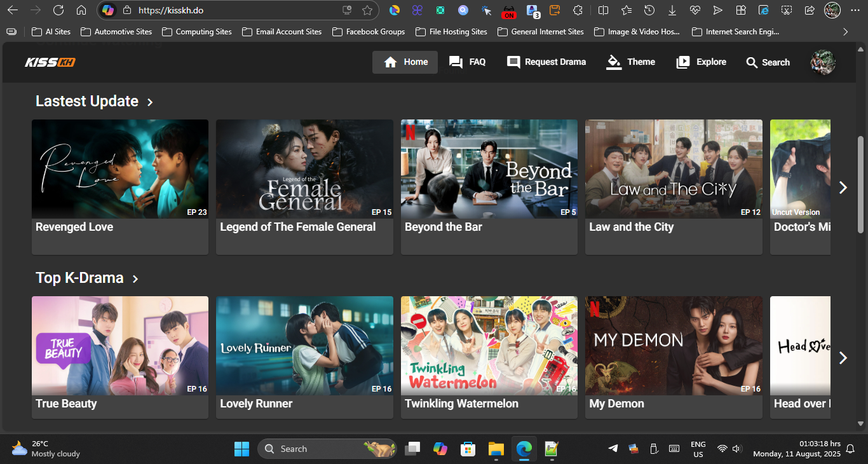Open the AI Sites bookmark folder
Screen dimensions: 868x464
[51, 31]
